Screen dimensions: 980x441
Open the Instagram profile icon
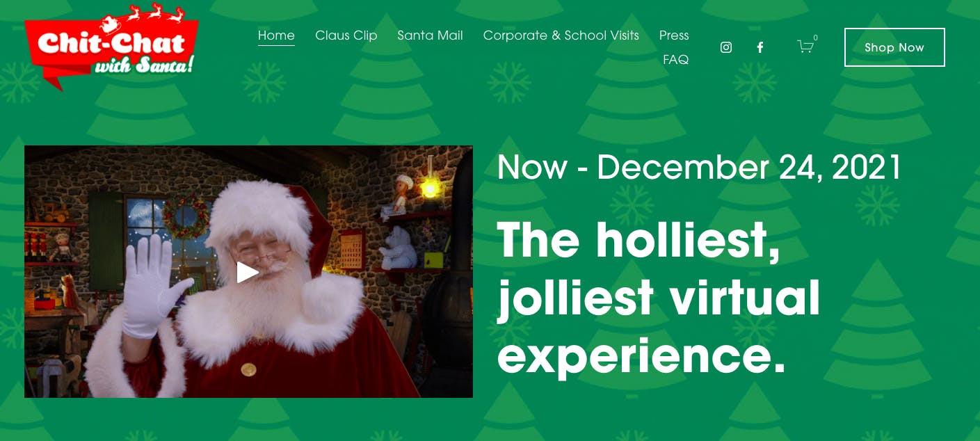[726, 47]
